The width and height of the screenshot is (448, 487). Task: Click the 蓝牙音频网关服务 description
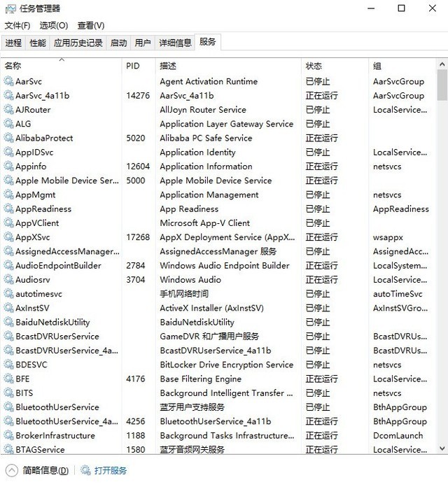pos(192,449)
